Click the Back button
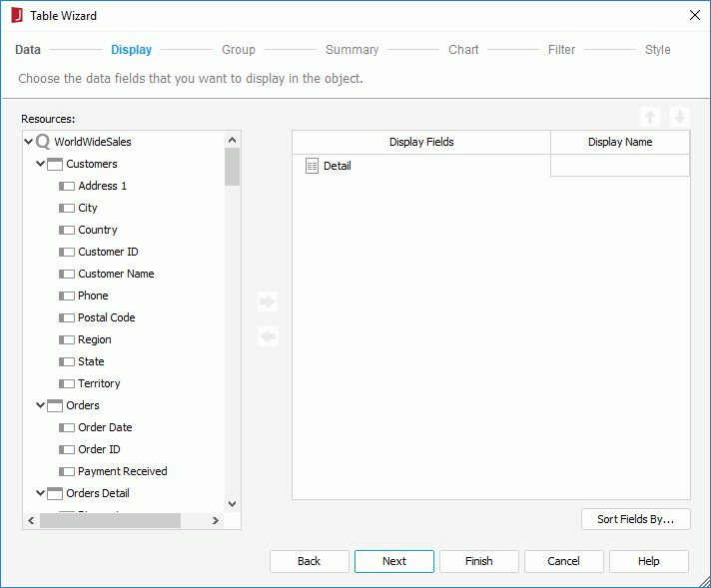The height and width of the screenshot is (588, 711). [x=310, y=561]
